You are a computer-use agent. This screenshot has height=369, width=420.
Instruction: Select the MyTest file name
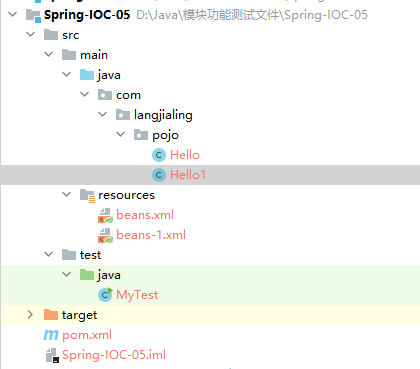[x=137, y=295]
